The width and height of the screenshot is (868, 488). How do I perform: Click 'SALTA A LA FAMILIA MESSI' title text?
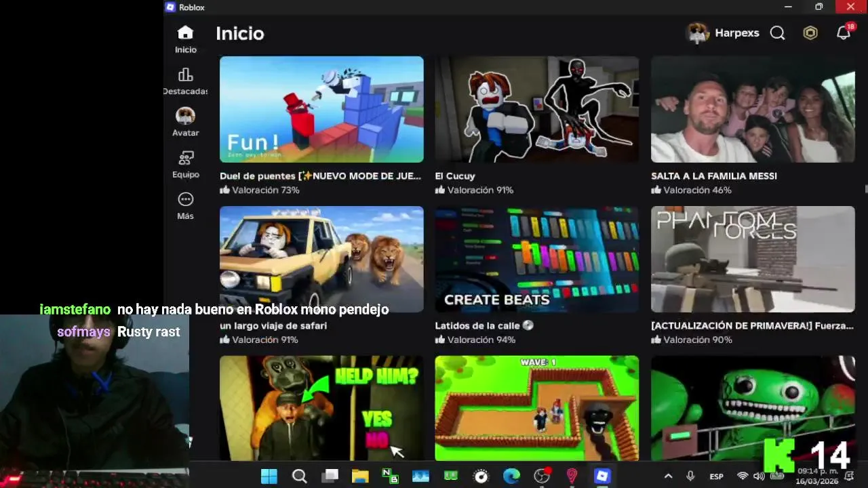pos(714,176)
